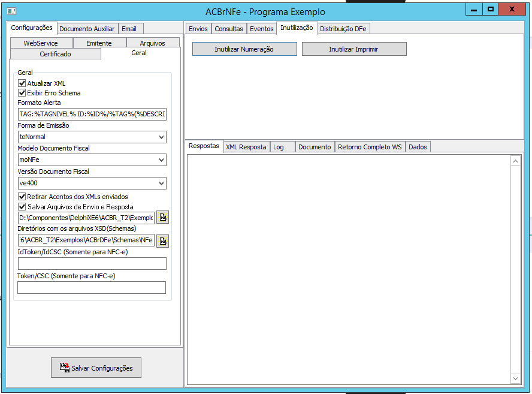Viewport: 532px width, 394px height.
Task: Click the IdToken/IdCSC input field
Action: point(92,264)
